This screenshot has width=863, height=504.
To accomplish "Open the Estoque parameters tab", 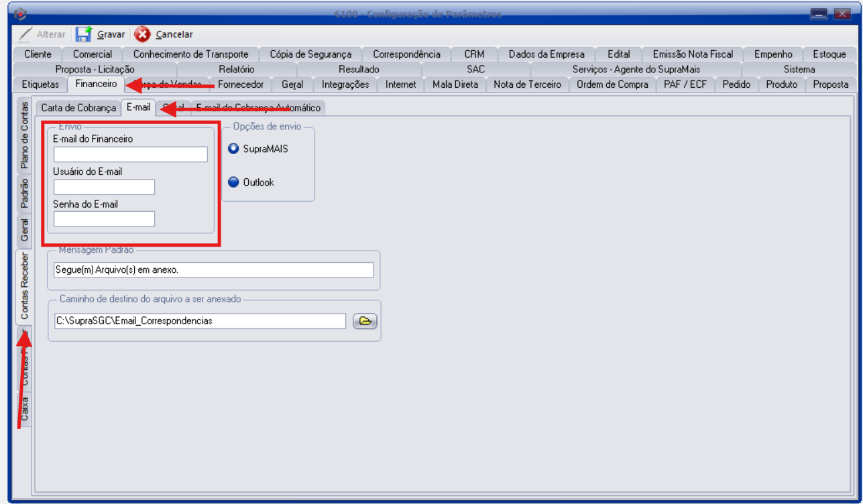I will point(829,54).
